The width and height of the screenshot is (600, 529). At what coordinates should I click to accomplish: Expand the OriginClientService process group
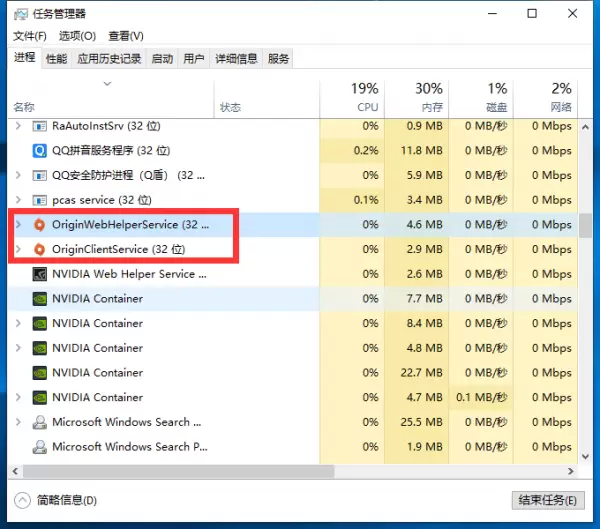tap(18, 249)
